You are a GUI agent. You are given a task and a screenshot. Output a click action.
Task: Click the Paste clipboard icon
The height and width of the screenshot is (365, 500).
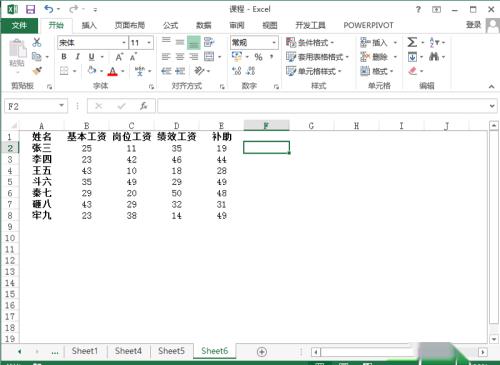17,49
